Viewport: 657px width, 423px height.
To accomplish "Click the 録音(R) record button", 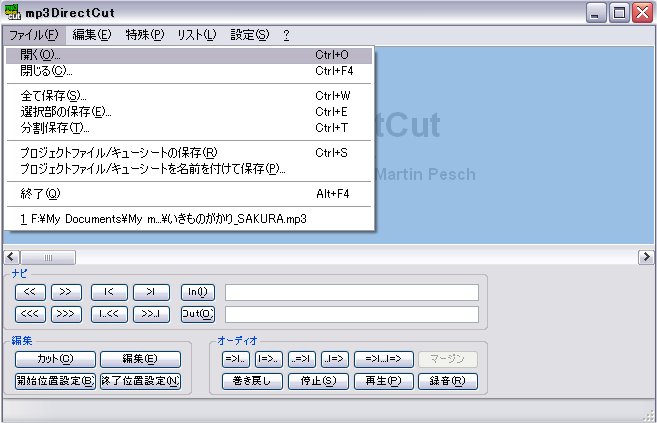I will 447,381.
